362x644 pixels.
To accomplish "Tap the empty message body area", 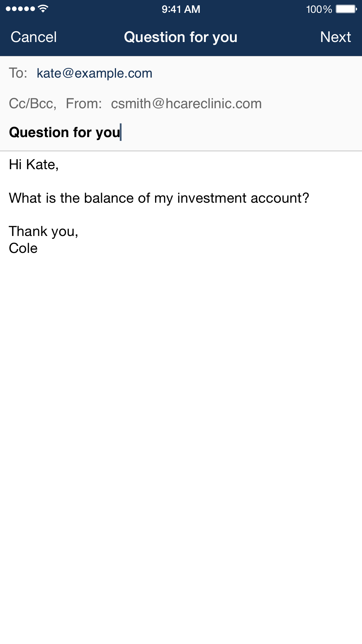I will [181, 437].
